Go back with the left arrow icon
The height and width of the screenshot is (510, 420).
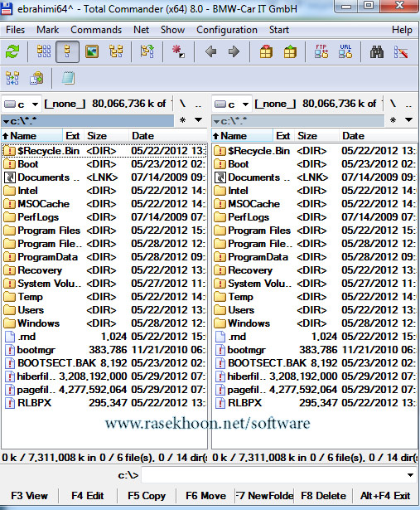(x=211, y=51)
